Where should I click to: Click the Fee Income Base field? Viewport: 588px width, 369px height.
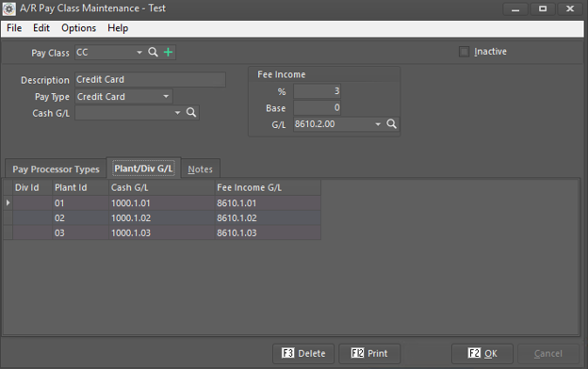[x=317, y=108]
